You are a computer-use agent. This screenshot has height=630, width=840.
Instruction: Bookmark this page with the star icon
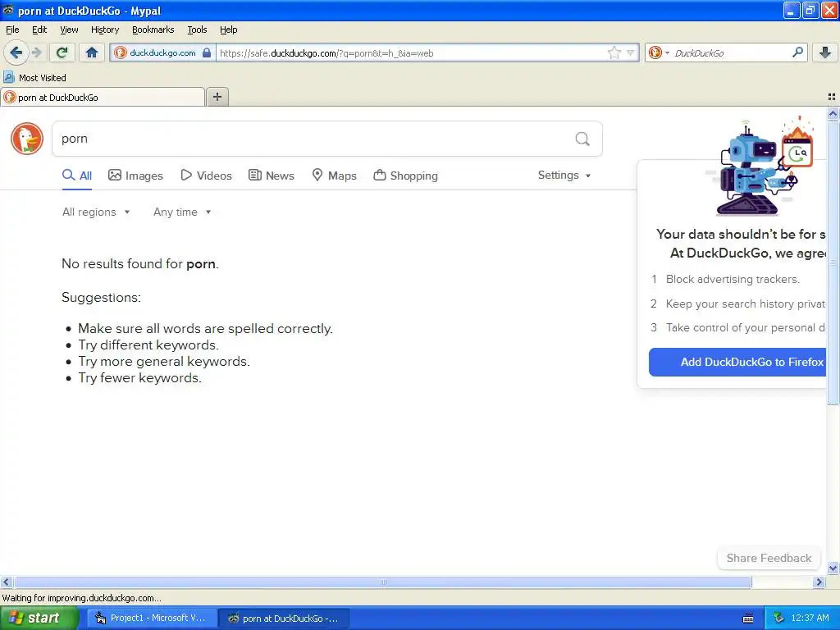tap(614, 52)
